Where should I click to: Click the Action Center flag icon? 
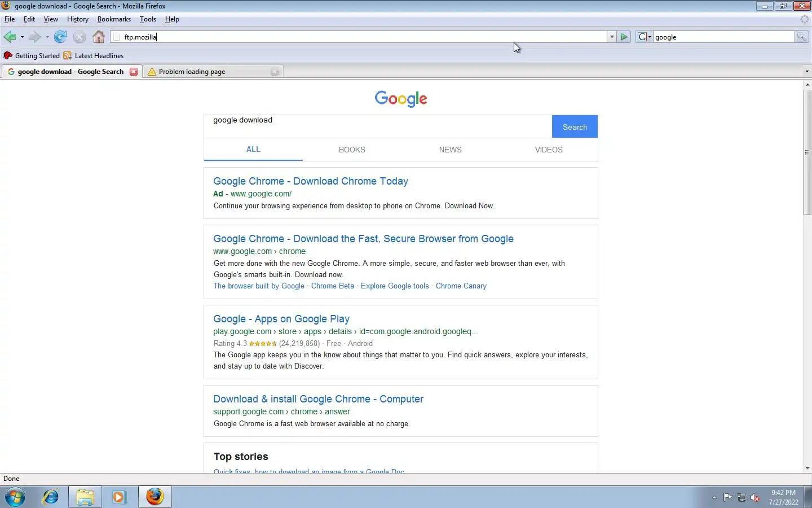728,497
